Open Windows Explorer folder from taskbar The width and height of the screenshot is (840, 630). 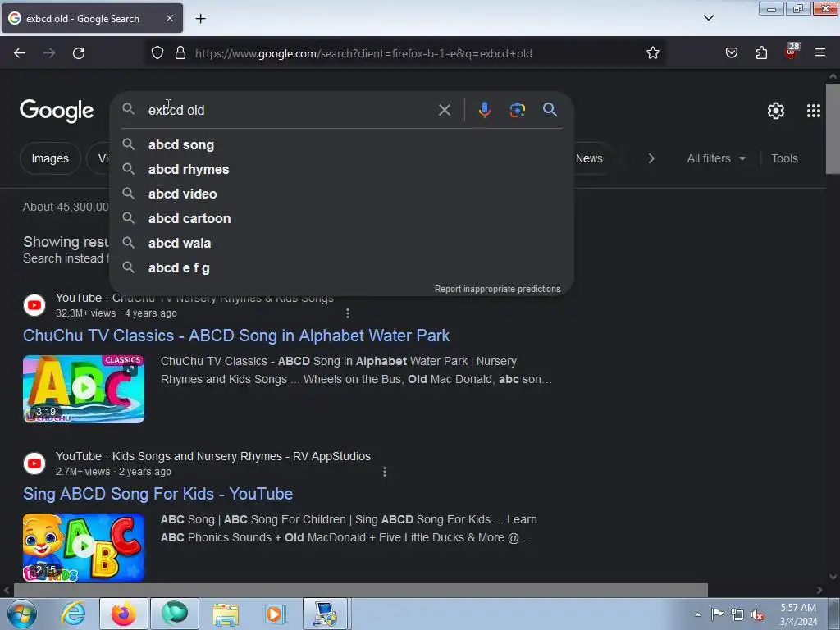point(226,614)
